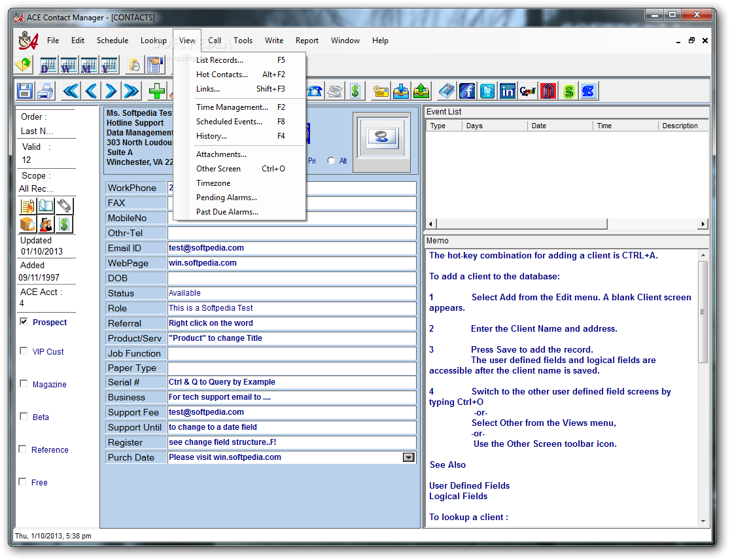Select Time Management in View menu
Image resolution: width=730 pixels, height=560 pixels.
240,107
